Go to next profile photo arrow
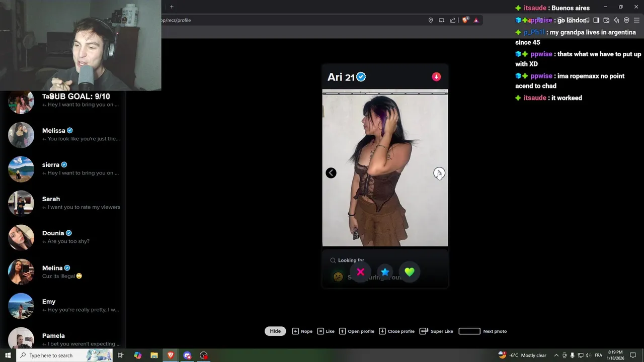The image size is (644, 362). coord(439,173)
